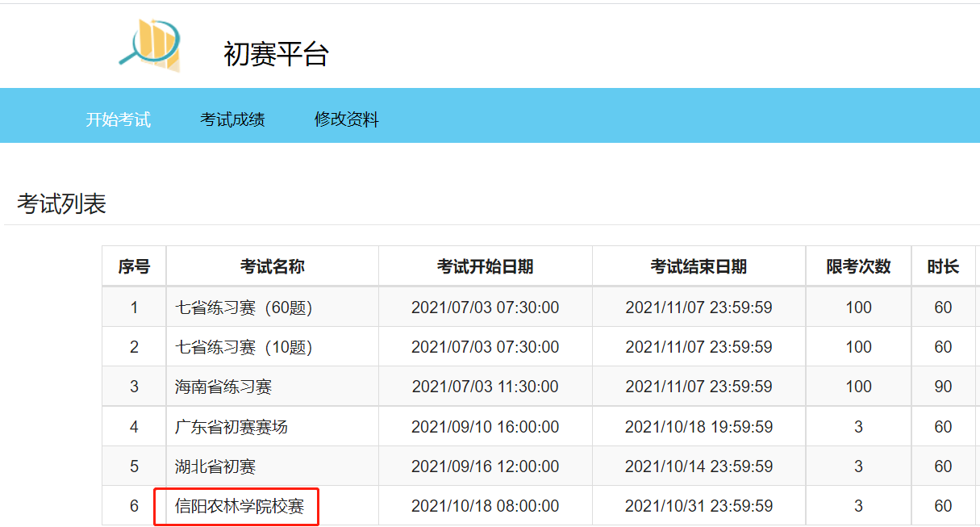Click start date 2021/10/18 08:00:00 cell
Image resolution: width=980 pixels, height=527 pixels.
pyautogui.click(x=485, y=506)
